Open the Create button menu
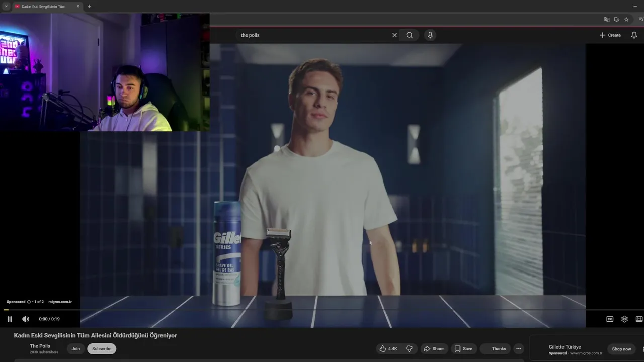This screenshot has height=362, width=644. pos(610,35)
